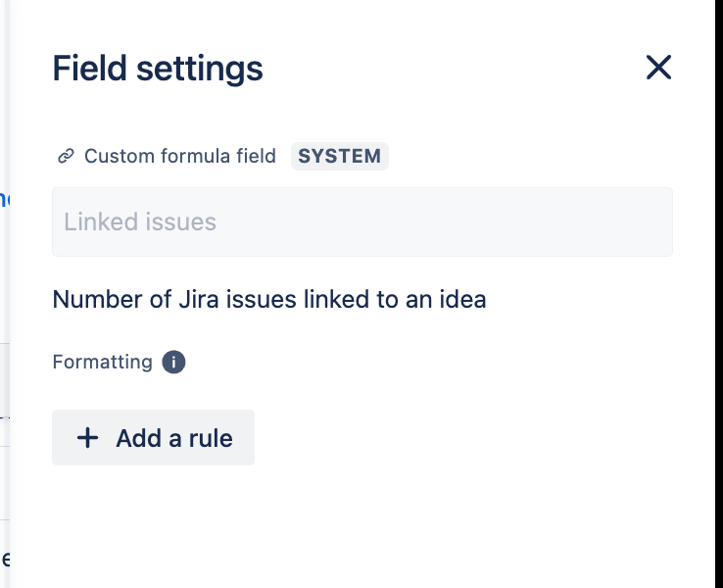Click the Field settings heading

point(158,69)
